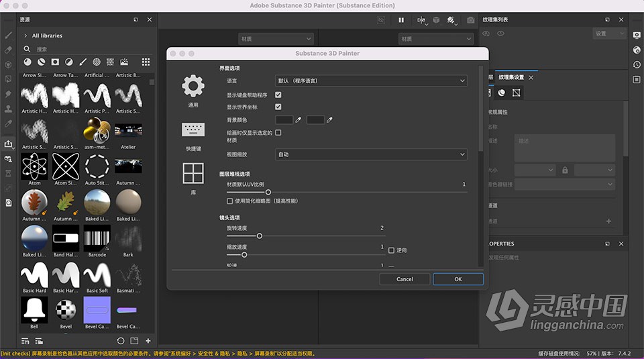Add a channel with plus button

[x=608, y=221]
